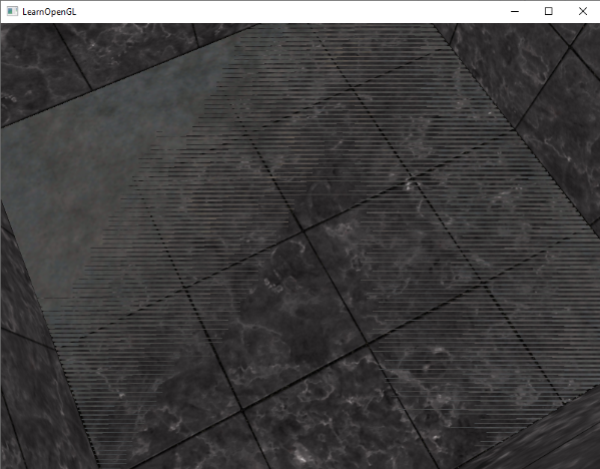Click the LearnOpenGL window title text
This screenshot has height=469, width=600.
coord(51,11)
